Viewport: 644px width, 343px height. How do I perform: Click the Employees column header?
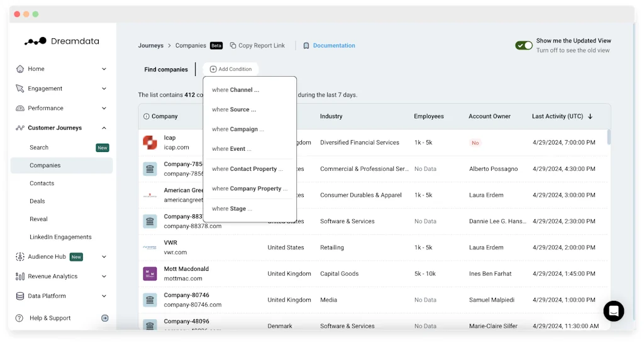[x=429, y=116]
